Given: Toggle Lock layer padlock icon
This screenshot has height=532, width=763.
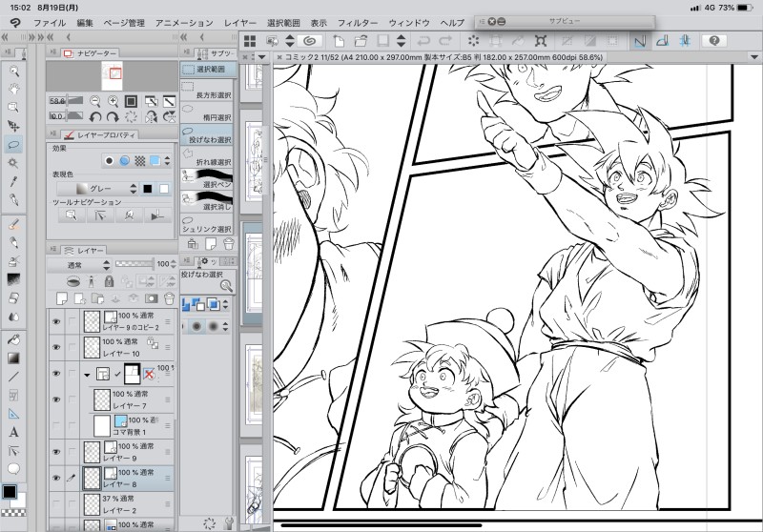Looking at the screenshot, I should point(109,281).
